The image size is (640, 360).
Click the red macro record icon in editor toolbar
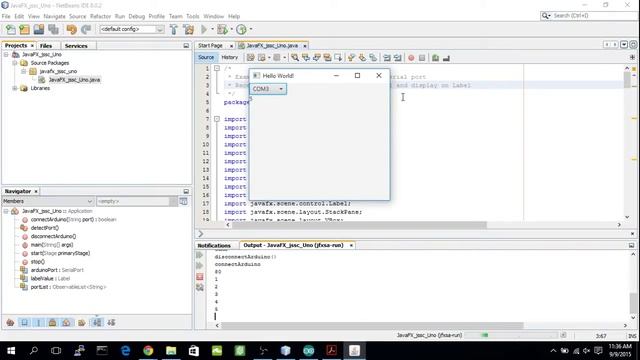coord(411,58)
